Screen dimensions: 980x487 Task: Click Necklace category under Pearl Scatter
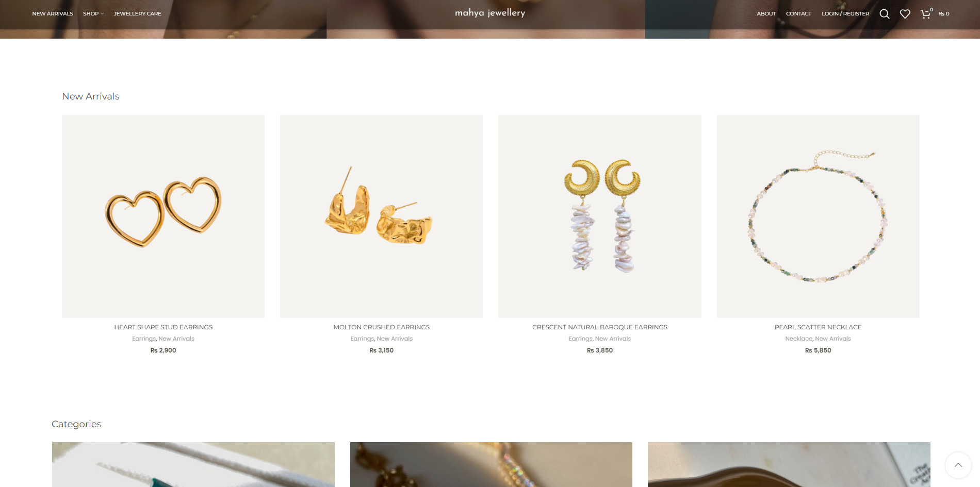point(798,339)
